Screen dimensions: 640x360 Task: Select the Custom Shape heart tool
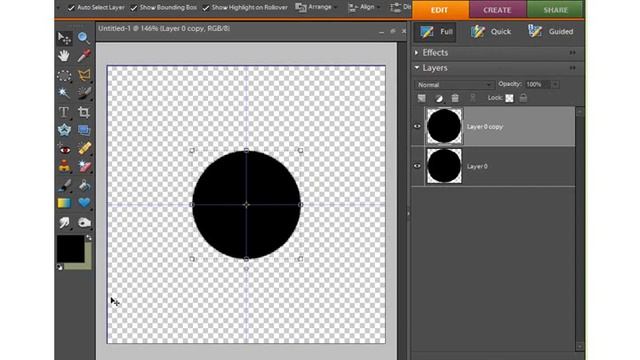coord(84,203)
